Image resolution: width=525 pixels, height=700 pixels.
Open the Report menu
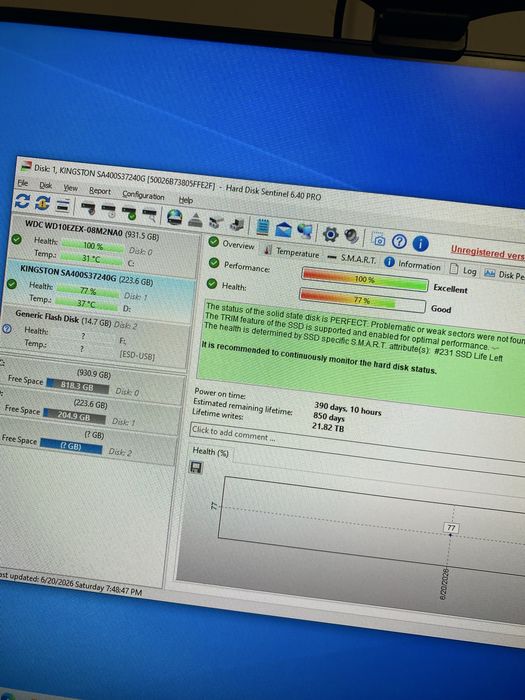[x=100, y=191]
